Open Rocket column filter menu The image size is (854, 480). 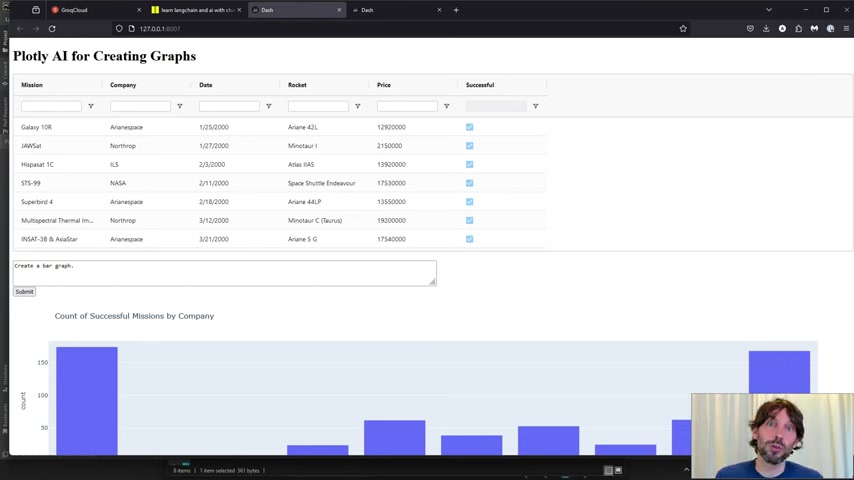coord(358,106)
